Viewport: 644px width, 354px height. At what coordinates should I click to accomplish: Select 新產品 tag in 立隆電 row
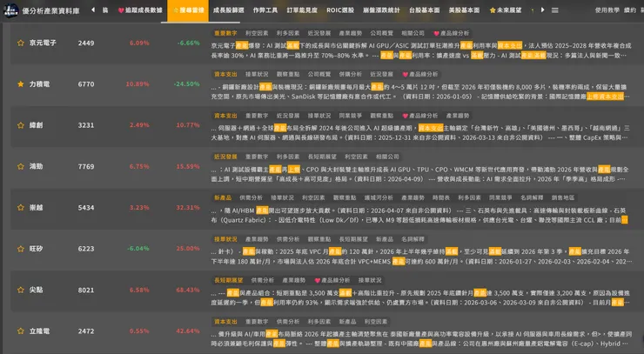tap(347, 322)
